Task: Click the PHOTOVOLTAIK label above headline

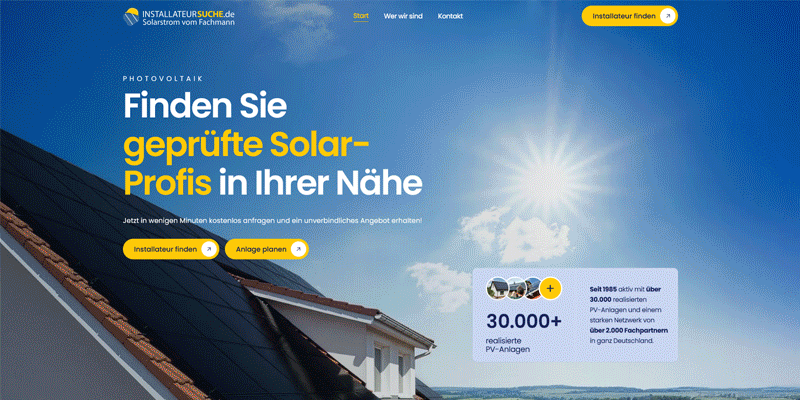Action: point(164,79)
